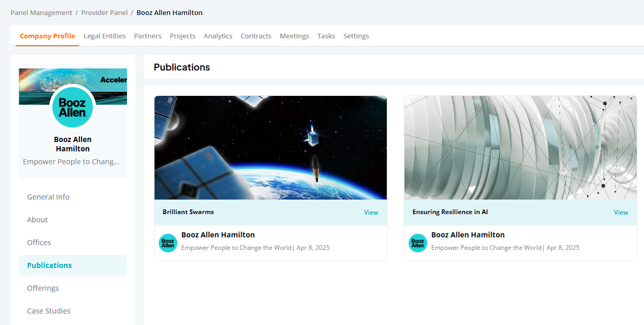Screen dimensions: 644x325
Task: Open the Offices sidebar section
Action: coord(73,243)
